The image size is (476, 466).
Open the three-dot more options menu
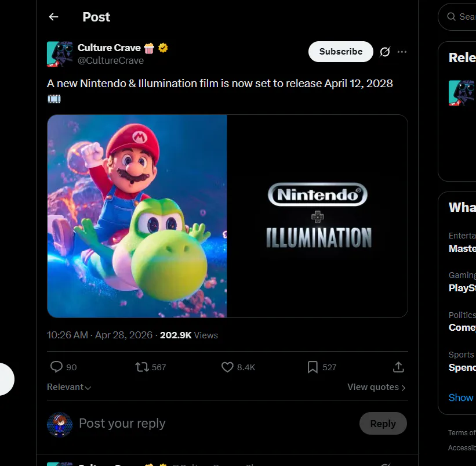[402, 52]
